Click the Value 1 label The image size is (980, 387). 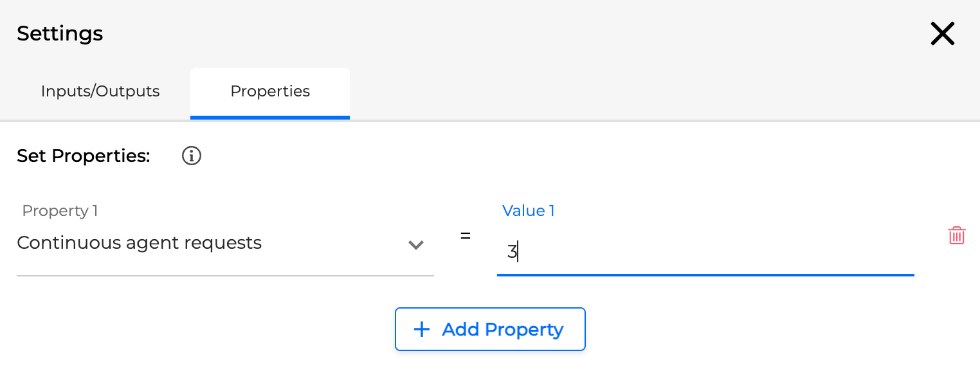click(528, 210)
